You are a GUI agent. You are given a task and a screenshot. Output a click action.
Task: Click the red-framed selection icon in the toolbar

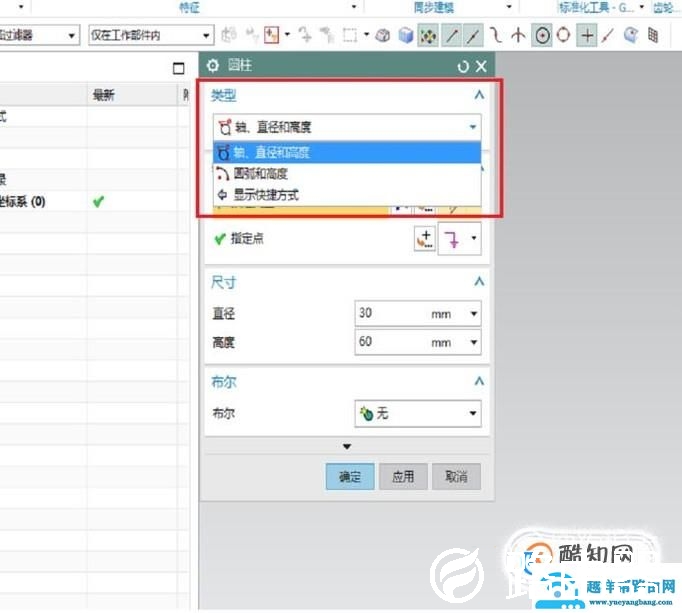tap(271, 35)
